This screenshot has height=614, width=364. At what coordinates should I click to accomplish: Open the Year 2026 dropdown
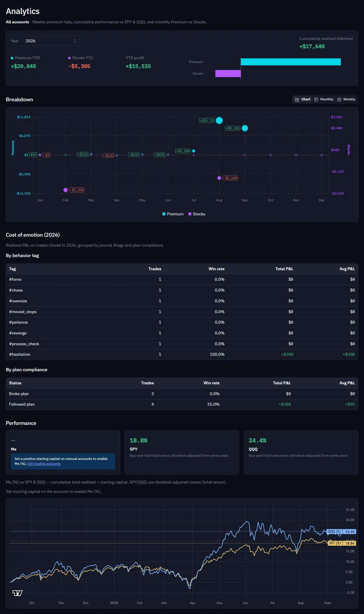point(51,41)
